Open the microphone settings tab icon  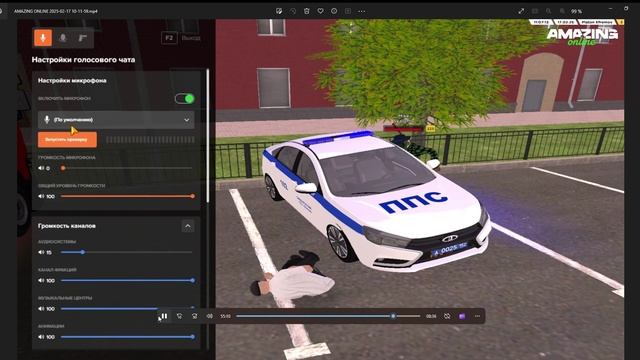tap(43, 38)
